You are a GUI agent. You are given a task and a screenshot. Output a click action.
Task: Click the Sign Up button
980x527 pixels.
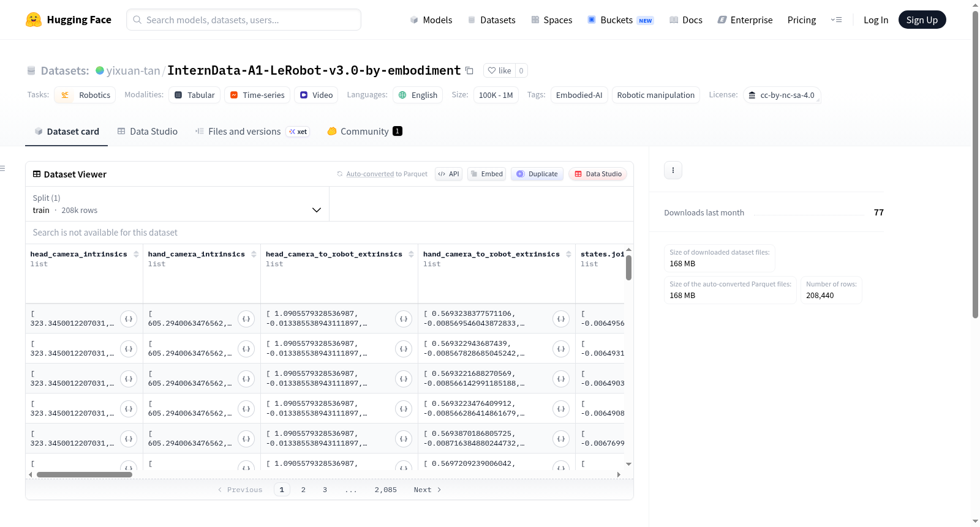tap(922, 20)
